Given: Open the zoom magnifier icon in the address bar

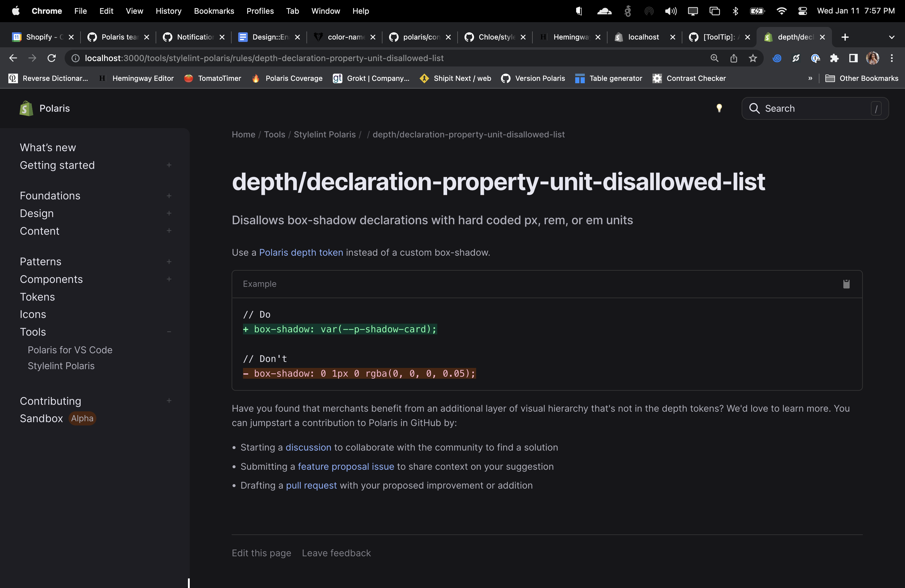Looking at the screenshot, I should pos(714,58).
